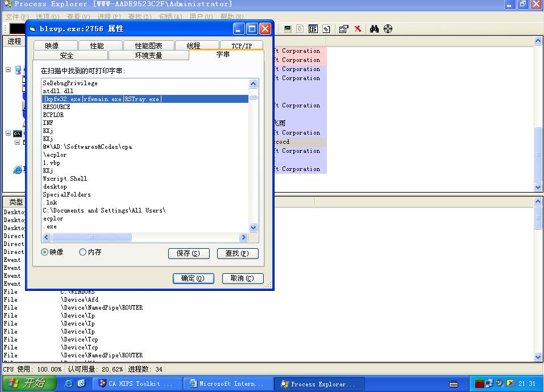
Task: Kill process with red X icon
Action: (358, 29)
